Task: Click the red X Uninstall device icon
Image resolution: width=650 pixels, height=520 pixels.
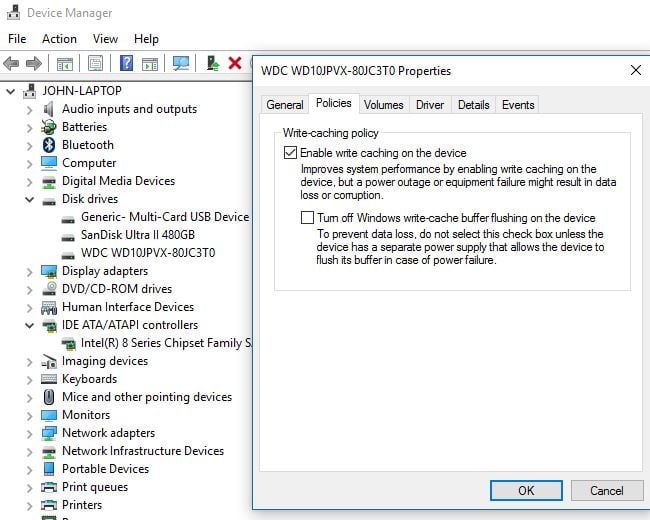Action: tap(235, 63)
